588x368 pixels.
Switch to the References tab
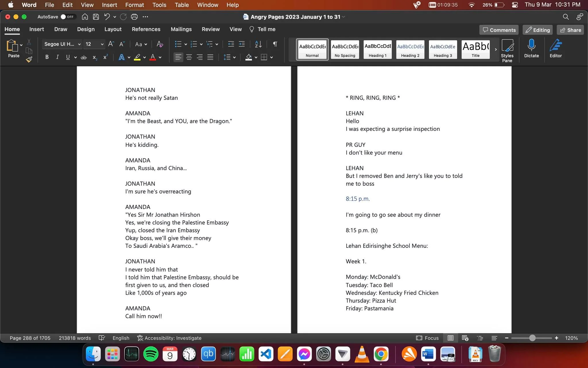(146, 29)
